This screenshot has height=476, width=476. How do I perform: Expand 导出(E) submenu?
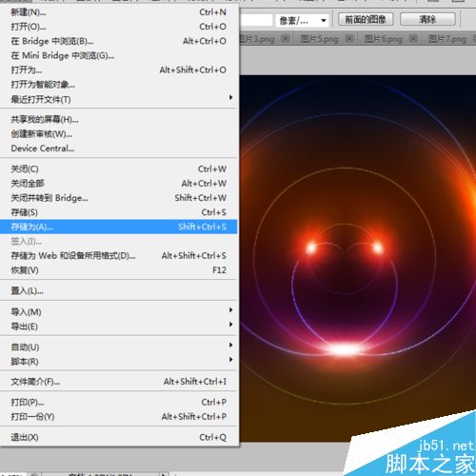(119, 327)
